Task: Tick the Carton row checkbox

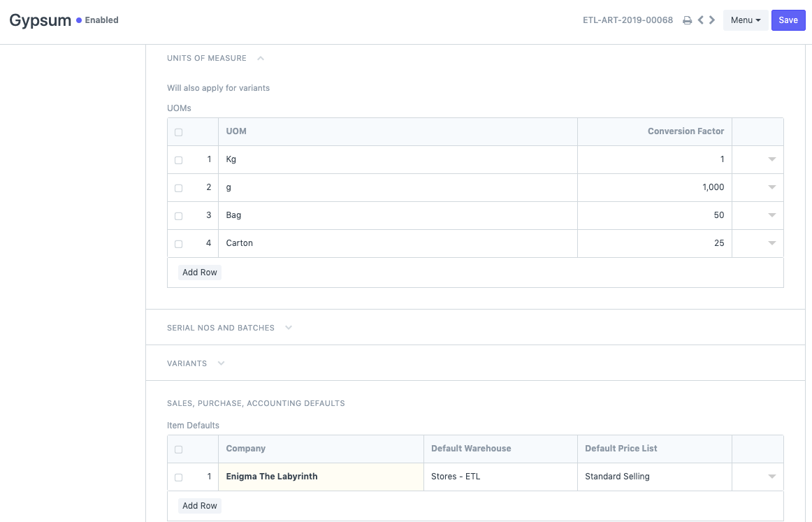Action: (x=179, y=244)
